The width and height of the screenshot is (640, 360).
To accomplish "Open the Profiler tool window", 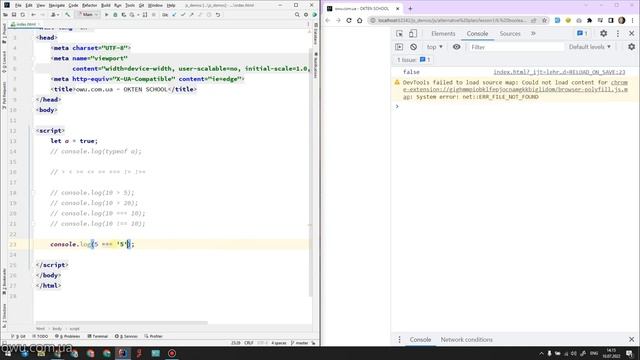I will click(153, 336).
